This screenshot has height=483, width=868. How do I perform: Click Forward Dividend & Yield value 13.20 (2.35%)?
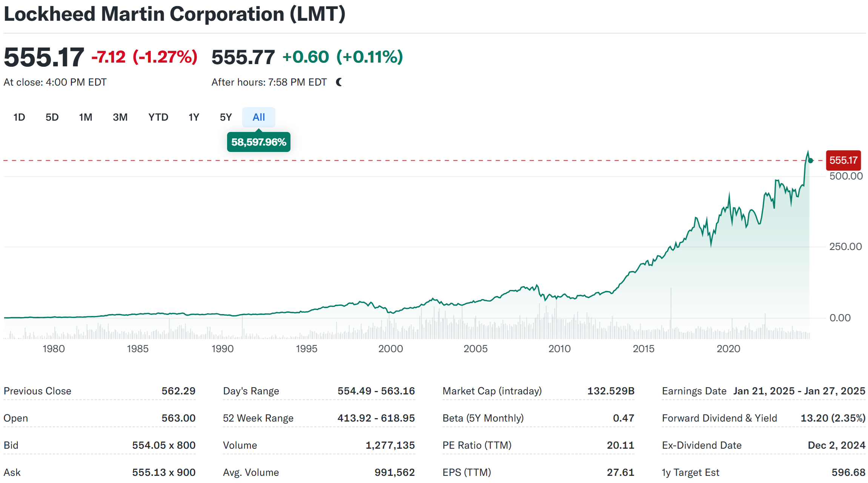click(x=833, y=418)
